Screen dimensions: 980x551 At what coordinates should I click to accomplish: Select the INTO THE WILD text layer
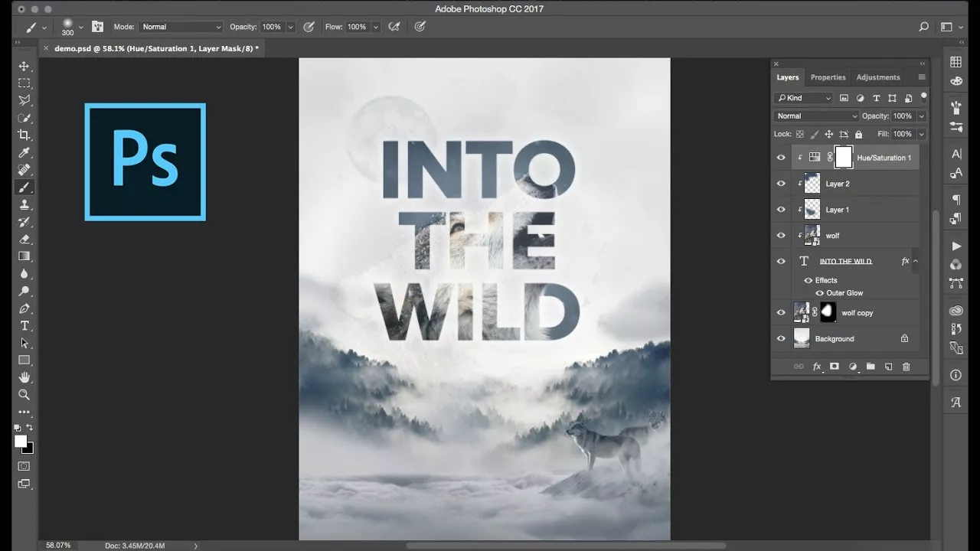click(x=855, y=261)
